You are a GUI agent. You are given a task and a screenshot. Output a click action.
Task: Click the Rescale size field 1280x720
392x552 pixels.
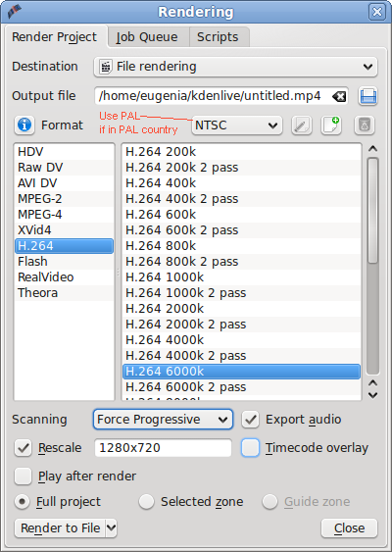[x=163, y=448]
